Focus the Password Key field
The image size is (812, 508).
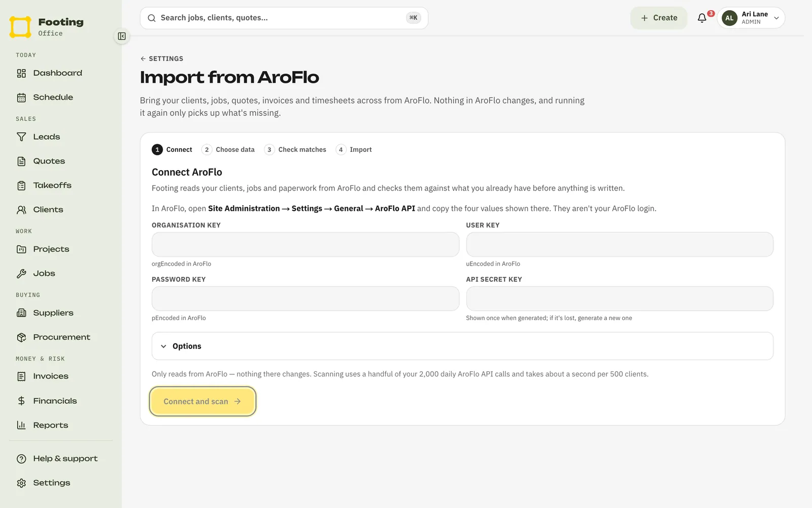(x=306, y=299)
